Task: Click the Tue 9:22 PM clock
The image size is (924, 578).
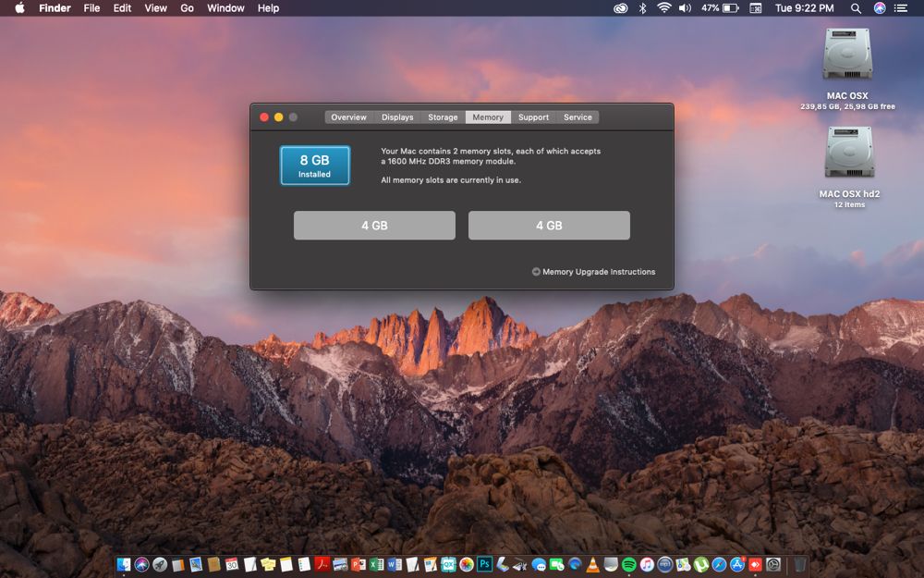Action: coord(805,8)
